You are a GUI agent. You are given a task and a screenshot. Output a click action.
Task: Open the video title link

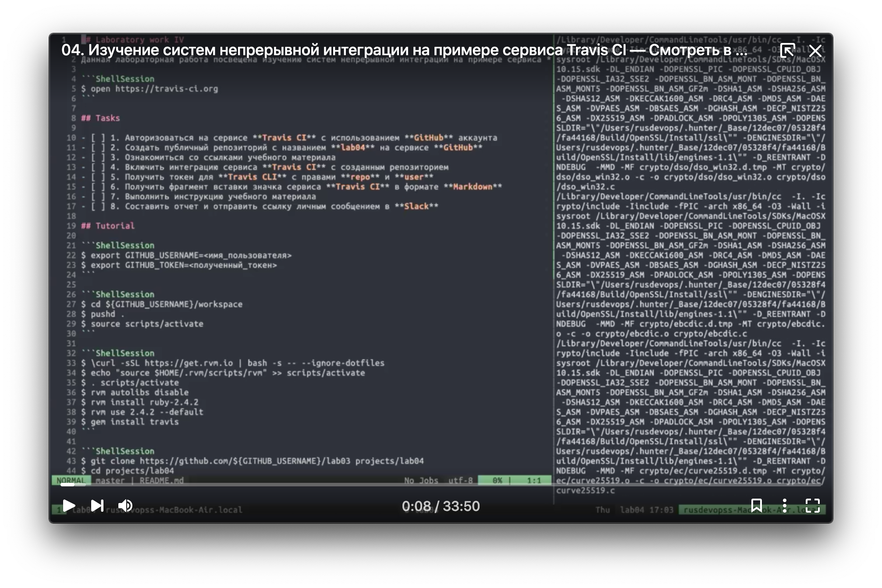click(404, 50)
